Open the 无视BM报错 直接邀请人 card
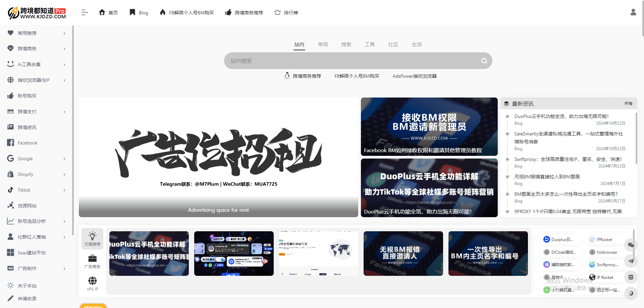This screenshot has width=644, height=308. (403, 253)
